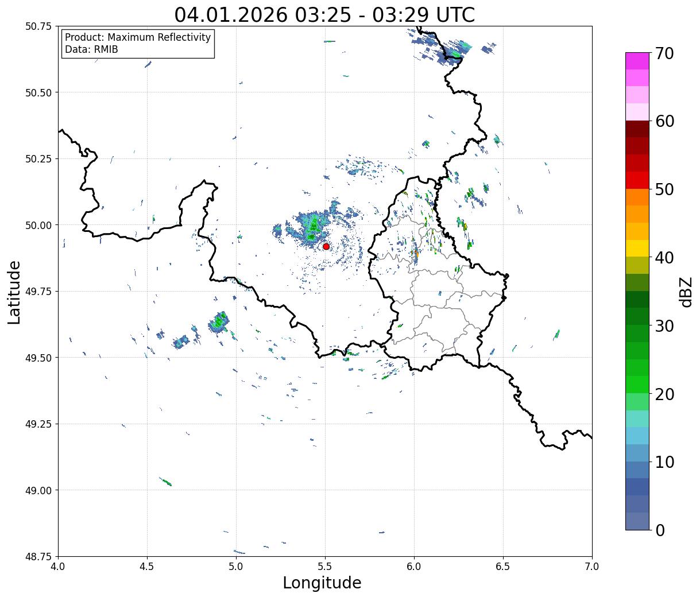
Task: Click the longitude tick label 6.5
Action: coord(503,567)
